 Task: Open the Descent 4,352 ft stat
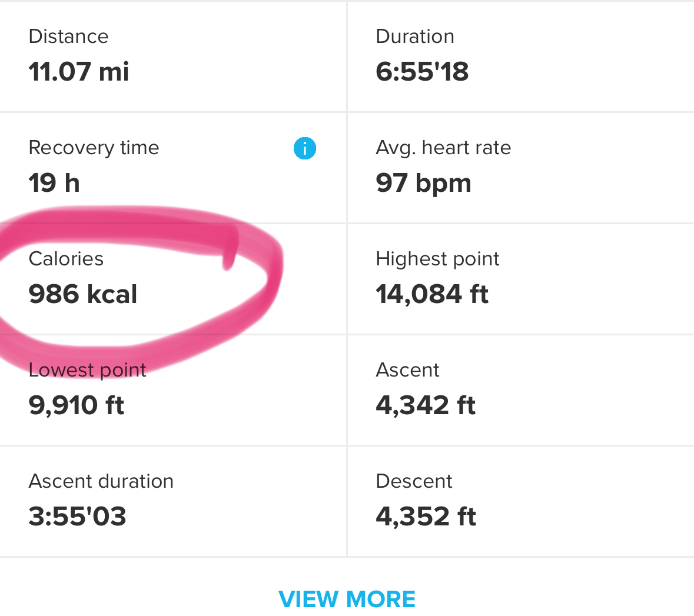pyautogui.click(x=521, y=501)
